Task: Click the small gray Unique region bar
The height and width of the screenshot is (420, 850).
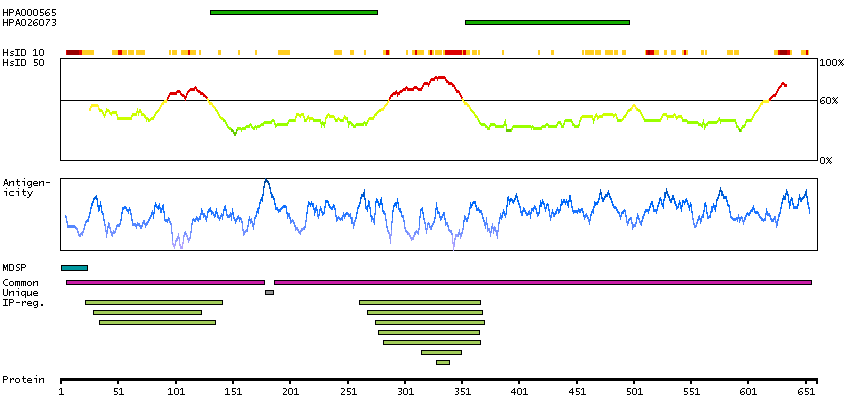Action: click(x=269, y=292)
